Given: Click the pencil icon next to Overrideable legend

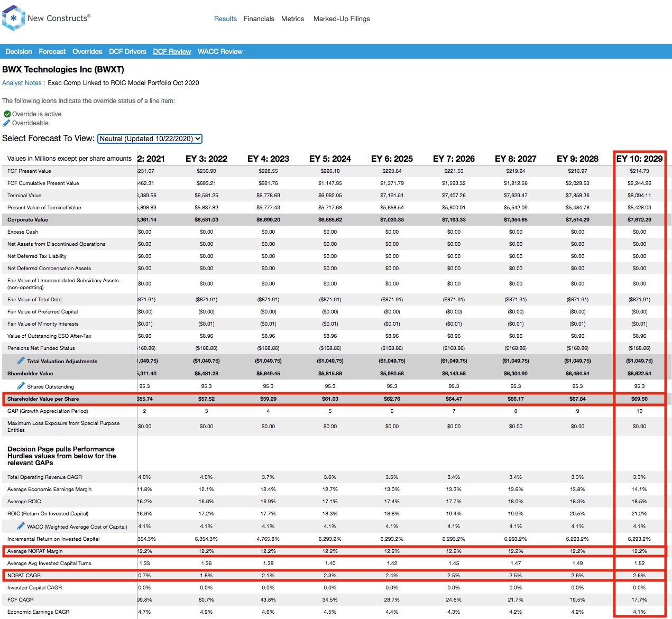Looking at the screenshot, I should tap(6, 123).
